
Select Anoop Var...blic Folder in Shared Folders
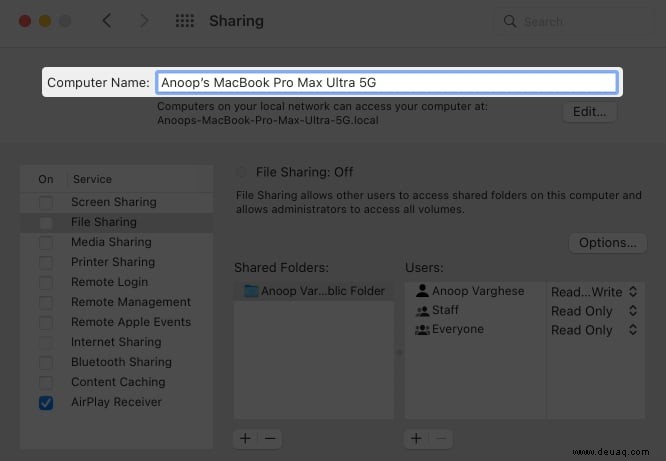[314, 291]
